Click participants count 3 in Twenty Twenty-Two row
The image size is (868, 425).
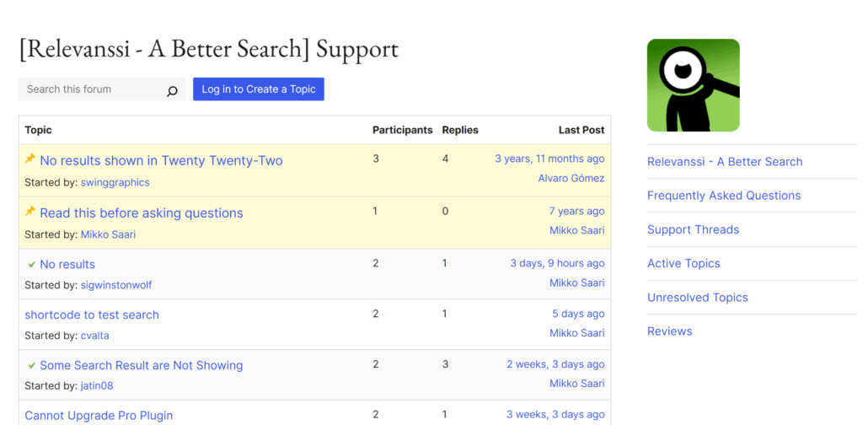point(376,159)
